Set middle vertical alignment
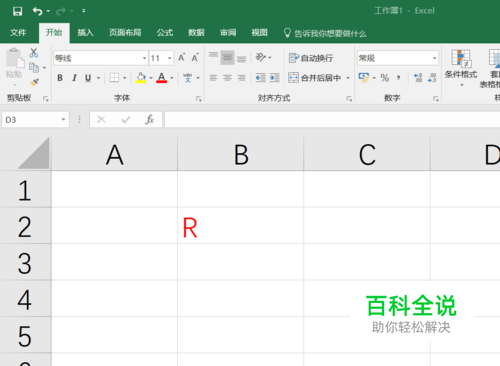The height and width of the screenshot is (366, 500). click(x=227, y=57)
